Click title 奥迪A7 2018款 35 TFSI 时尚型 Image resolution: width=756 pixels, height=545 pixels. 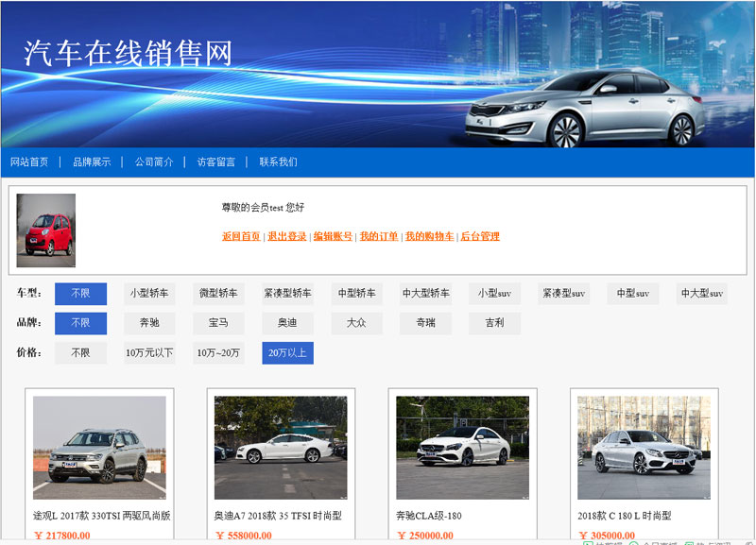tap(278, 516)
